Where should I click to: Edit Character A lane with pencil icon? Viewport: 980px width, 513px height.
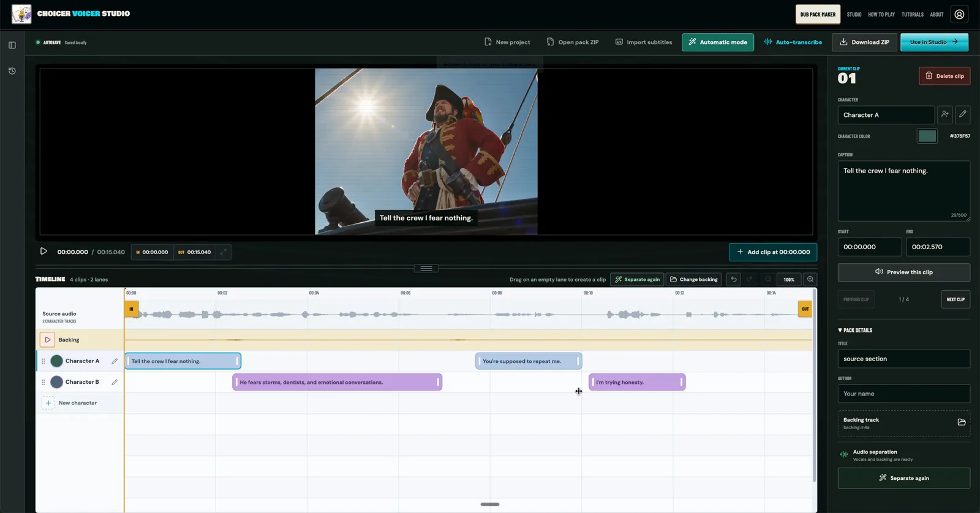coord(115,361)
